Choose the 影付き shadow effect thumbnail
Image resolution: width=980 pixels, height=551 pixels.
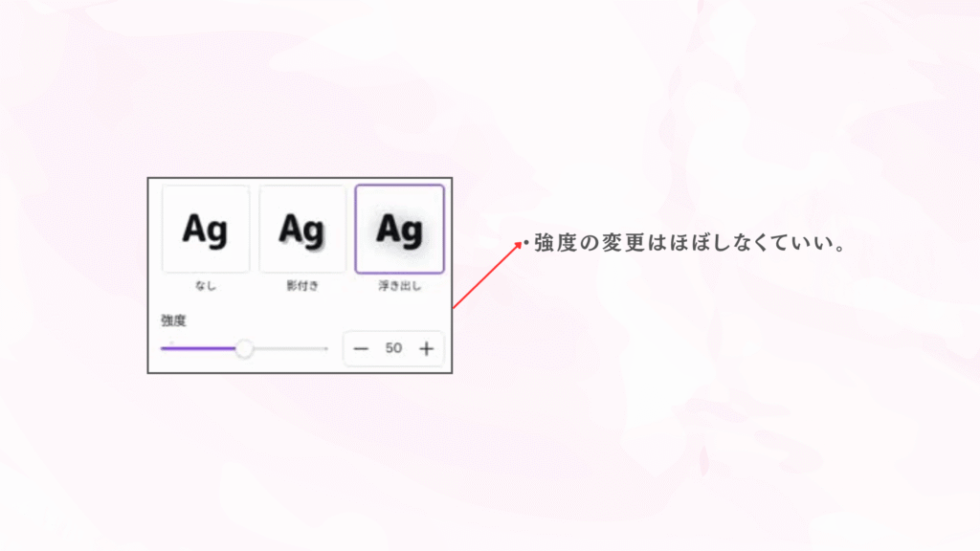coord(302,230)
